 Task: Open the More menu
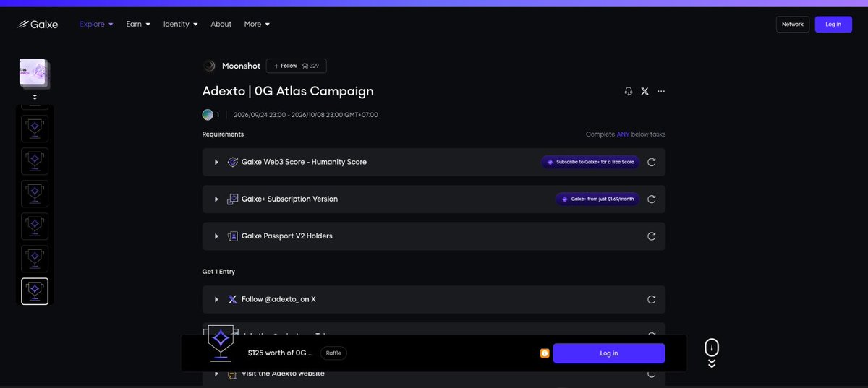[257, 24]
